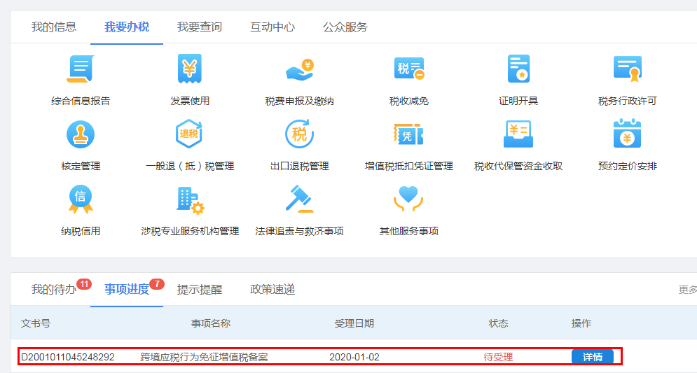
Task: Open the 综合信息报告 icon
Action: coord(80,69)
